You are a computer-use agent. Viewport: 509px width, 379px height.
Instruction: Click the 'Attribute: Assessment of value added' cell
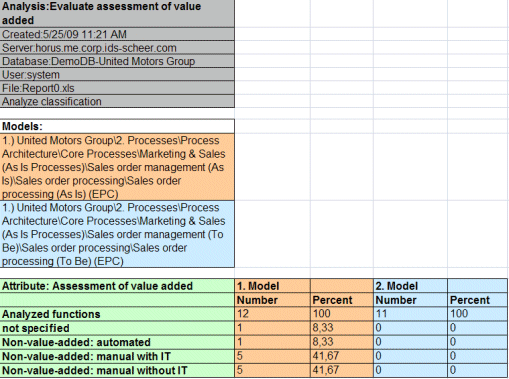pos(117,286)
